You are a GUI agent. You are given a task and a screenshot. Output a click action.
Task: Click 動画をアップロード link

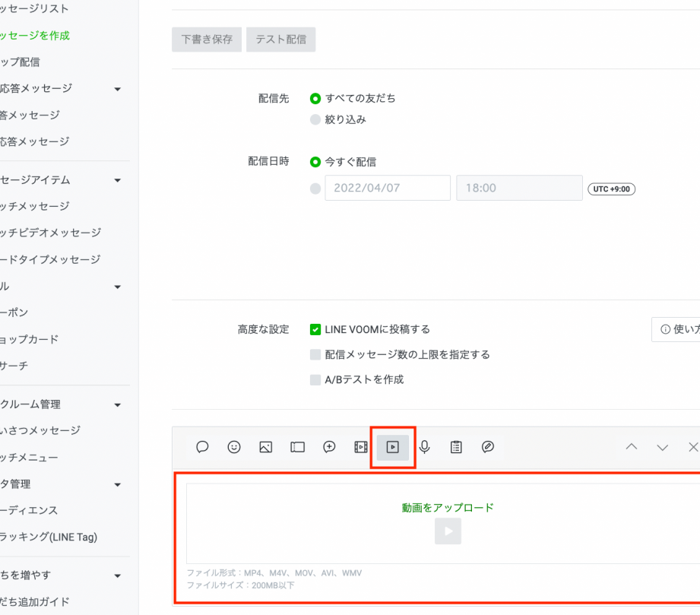click(448, 507)
